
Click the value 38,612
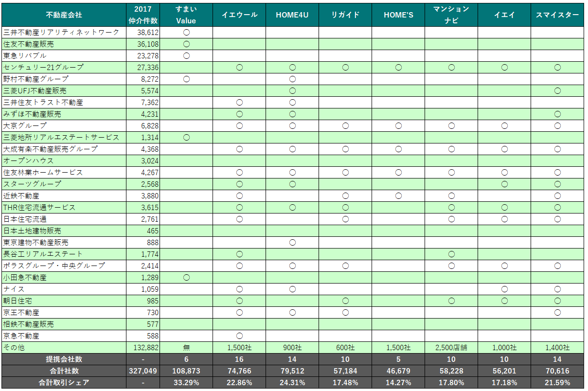coord(147,33)
